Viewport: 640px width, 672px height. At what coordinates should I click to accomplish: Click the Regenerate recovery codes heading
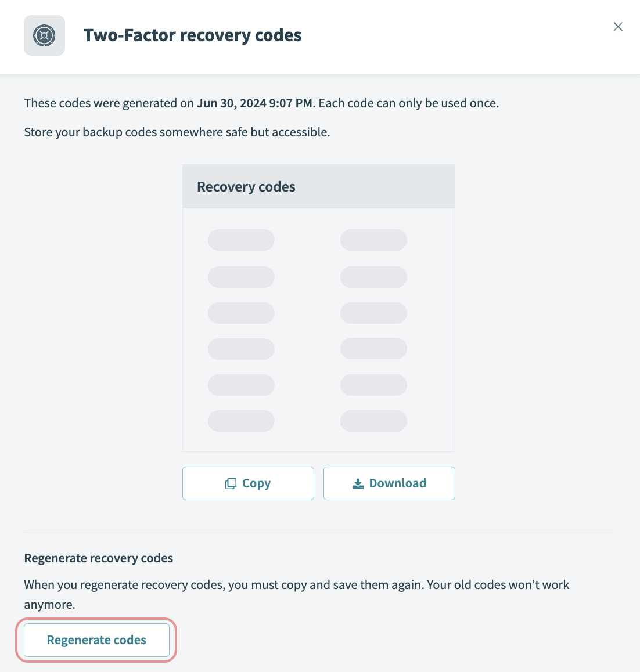[98, 558]
